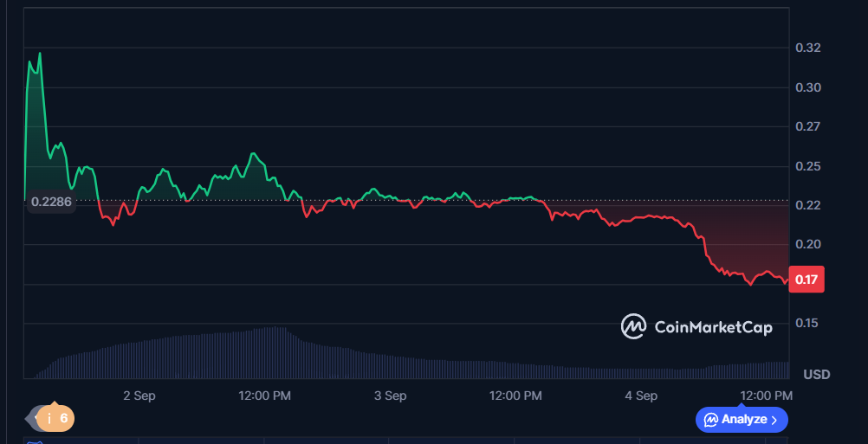Select the 4 Sep date on the time axis
This screenshot has height=444, width=868.
pyautogui.click(x=641, y=396)
